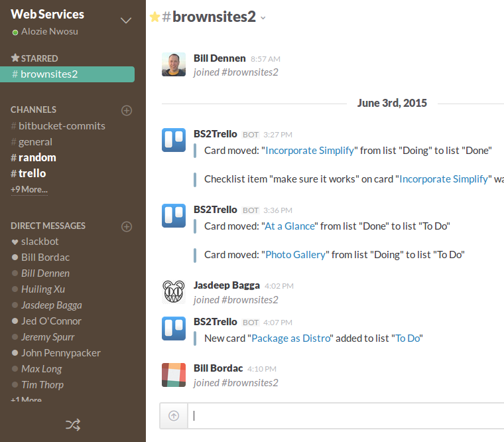Message Bill Dennen in the sidebar
Viewport: 504px width, 442px height.
(x=45, y=273)
